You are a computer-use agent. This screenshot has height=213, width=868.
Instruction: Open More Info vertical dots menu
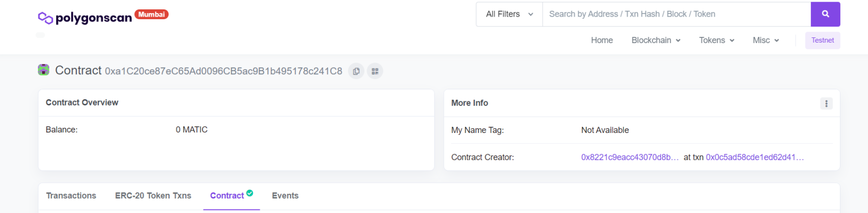(x=826, y=103)
